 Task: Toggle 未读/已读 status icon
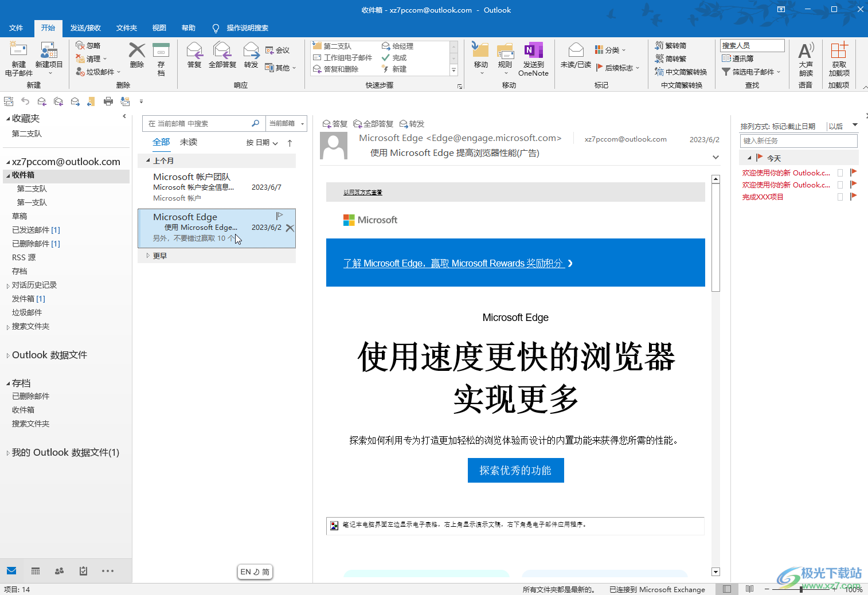[x=576, y=56]
